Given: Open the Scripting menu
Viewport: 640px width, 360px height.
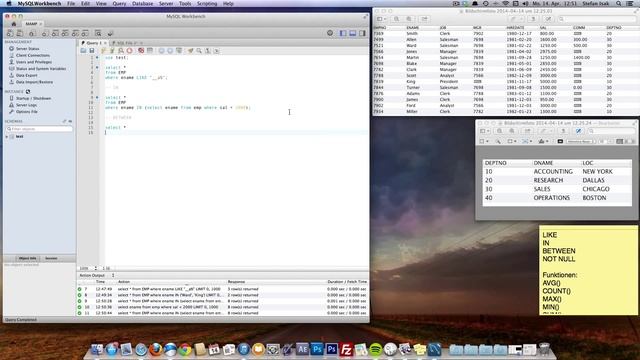Looking at the screenshot, I should coord(207,4).
